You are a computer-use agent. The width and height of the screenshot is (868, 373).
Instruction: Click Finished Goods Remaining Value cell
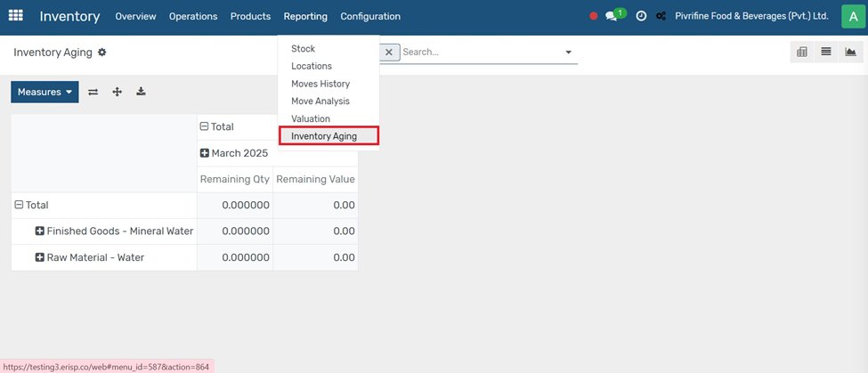click(315, 231)
